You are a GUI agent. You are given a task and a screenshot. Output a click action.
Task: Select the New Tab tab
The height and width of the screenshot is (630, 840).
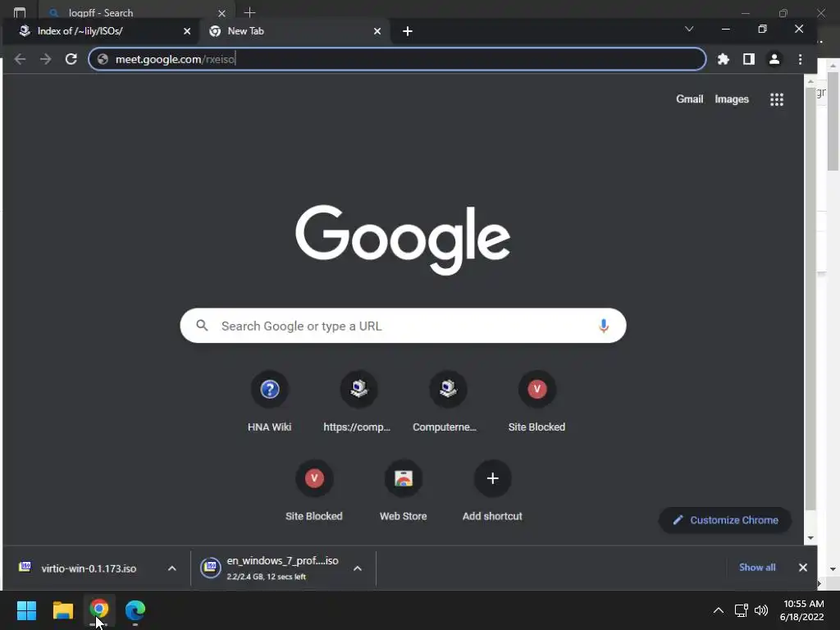click(x=294, y=31)
